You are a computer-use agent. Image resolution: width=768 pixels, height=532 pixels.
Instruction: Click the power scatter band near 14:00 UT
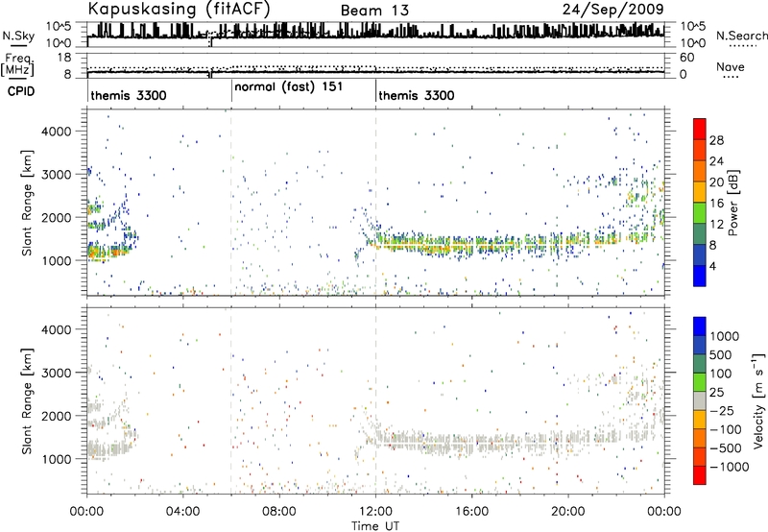(x=423, y=241)
